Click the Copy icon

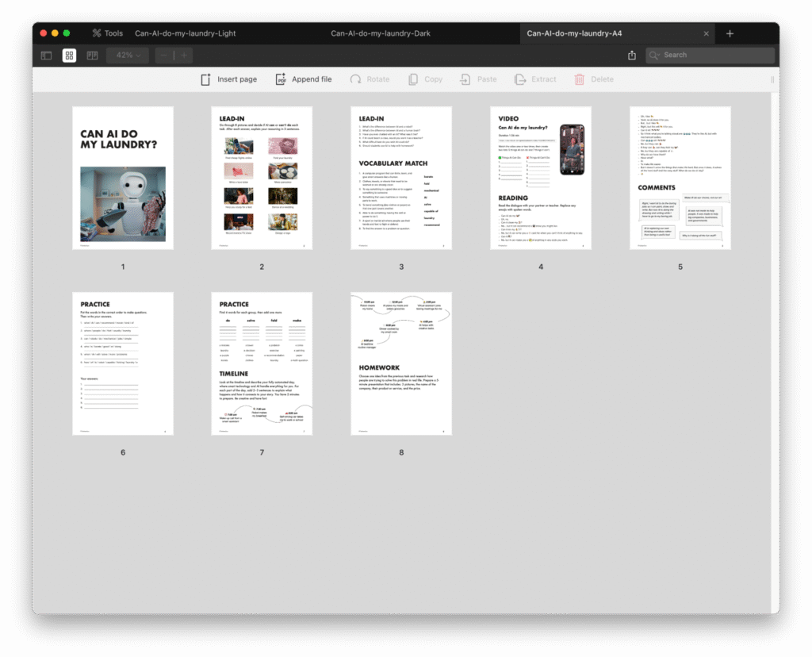pos(413,79)
